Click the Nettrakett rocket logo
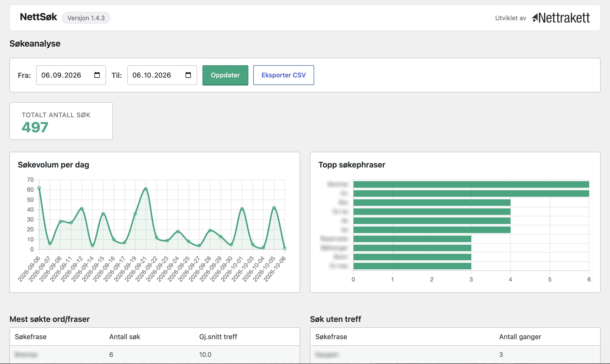 561,18
